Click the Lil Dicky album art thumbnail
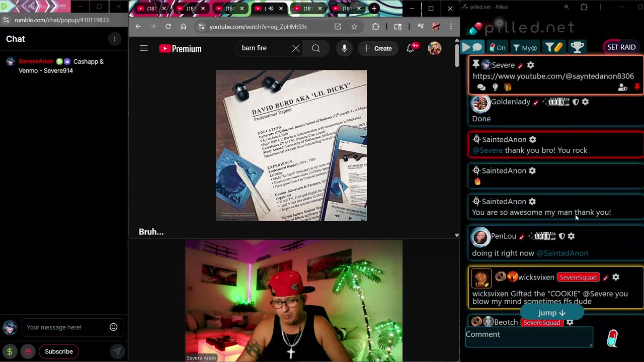Screen dimensions: 644x362 click(x=291, y=145)
